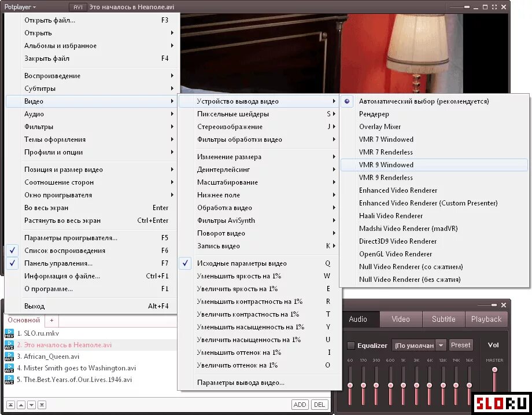Click ADD button in playlist
This screenshot has width=532, height=415.
click(x=300, y=405)
